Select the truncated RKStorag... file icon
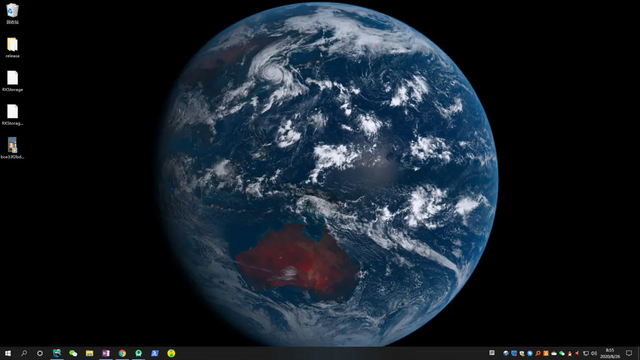The image size is (640, 360). point(12,115)
